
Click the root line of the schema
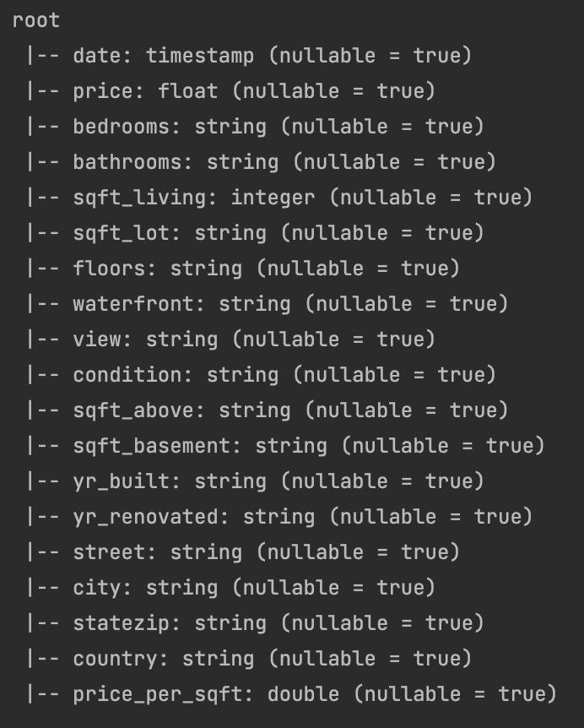click(36, 20)
